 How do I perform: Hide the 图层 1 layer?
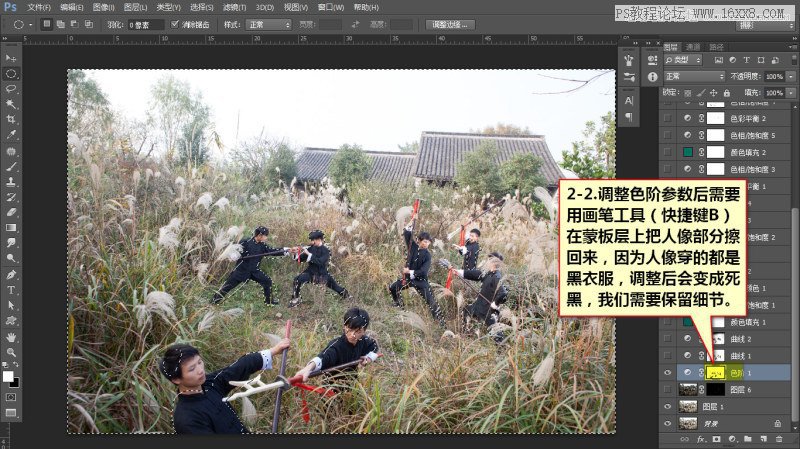667,407
